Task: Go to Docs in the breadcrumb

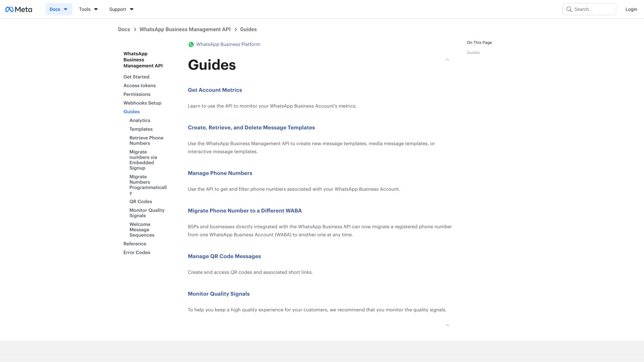Action: point(124,29)
